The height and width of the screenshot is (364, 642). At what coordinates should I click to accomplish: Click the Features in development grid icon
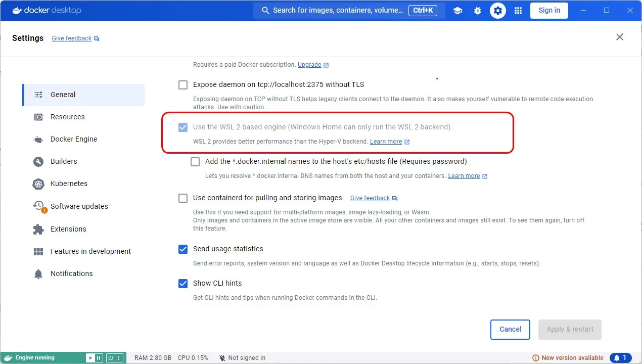[x=38, y=251]
